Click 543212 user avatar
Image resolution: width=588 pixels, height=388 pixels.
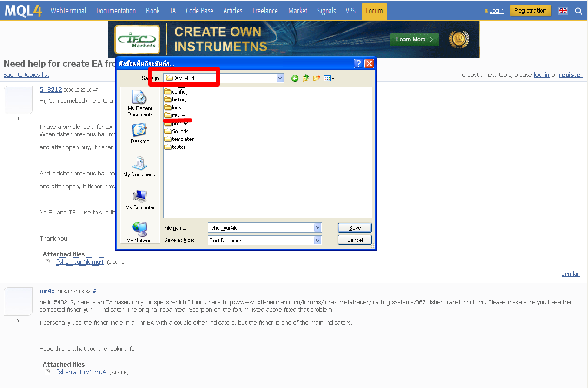click(18, 100)
